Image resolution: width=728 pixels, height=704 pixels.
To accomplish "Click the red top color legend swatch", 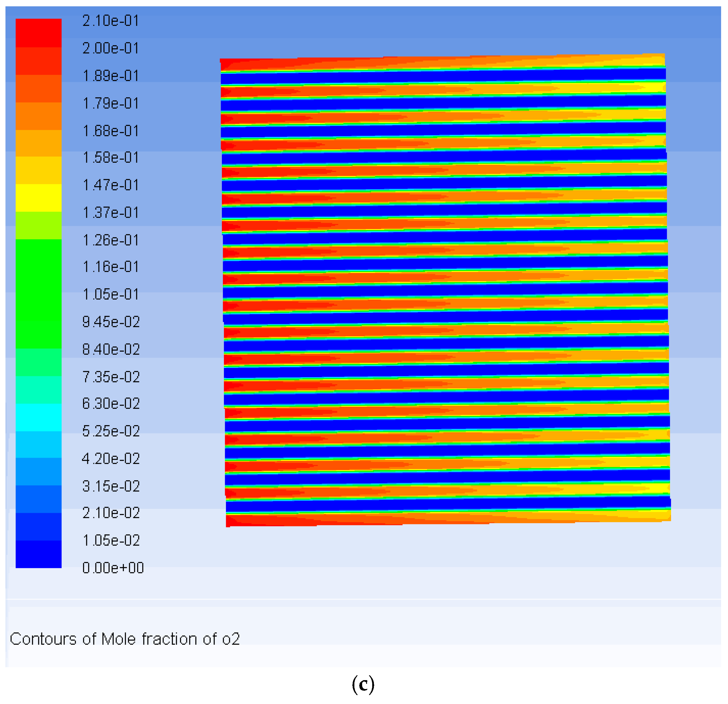I will pyautogui.click(x=38, y=33).
